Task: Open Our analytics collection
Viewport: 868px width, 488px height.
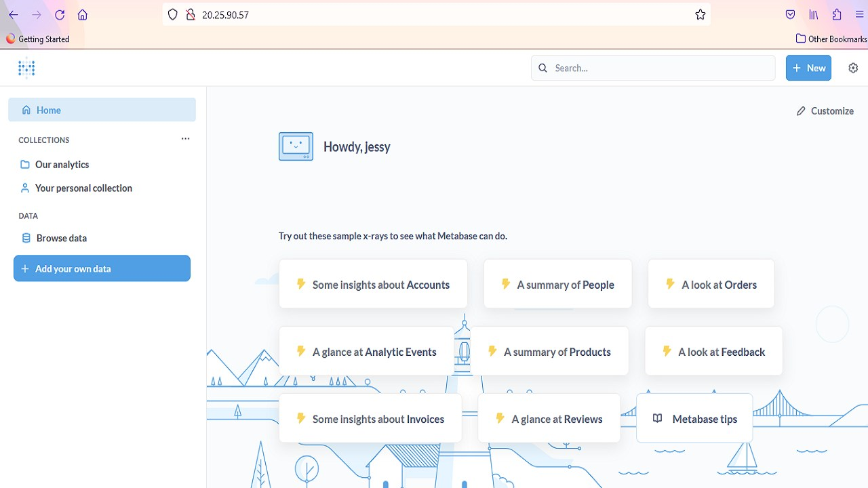Action: pos(62,165)
